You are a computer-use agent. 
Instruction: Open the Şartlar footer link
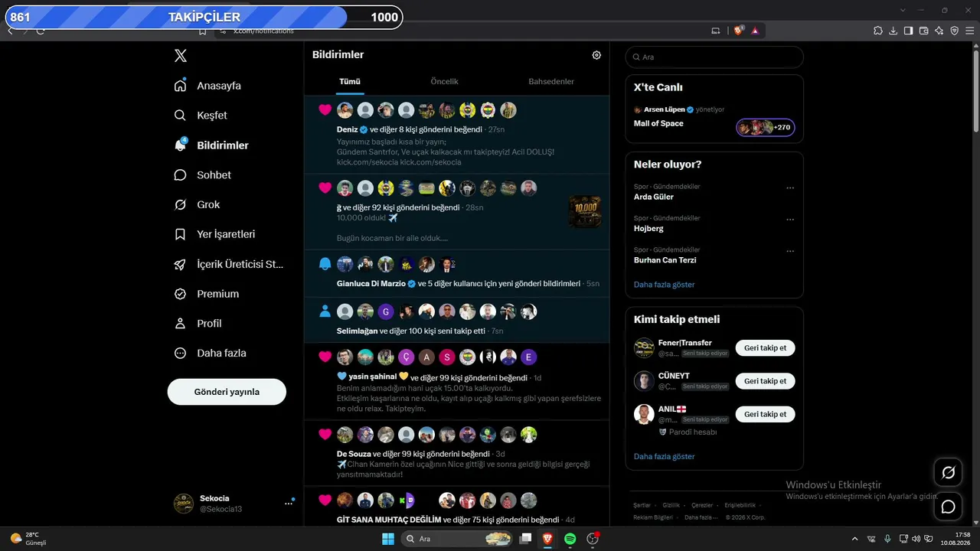[x=642, y=505]
